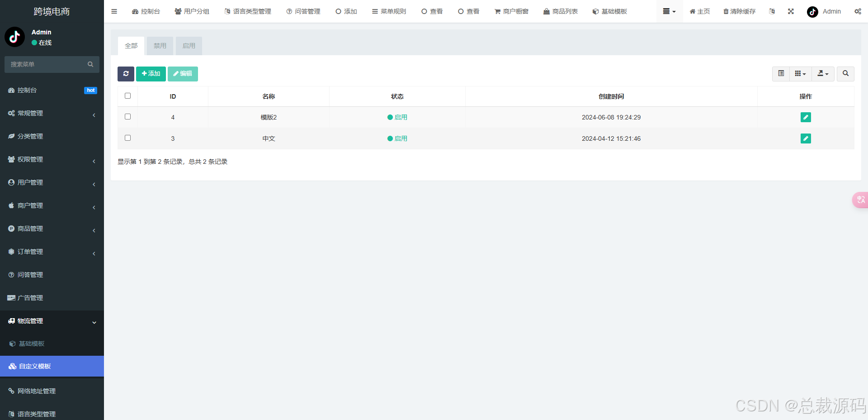Image resolution: width=868 pixels, height=420 pixels.
Task: Expand 订单管理 sidebar menu
Action: click(x=52, y=252)
